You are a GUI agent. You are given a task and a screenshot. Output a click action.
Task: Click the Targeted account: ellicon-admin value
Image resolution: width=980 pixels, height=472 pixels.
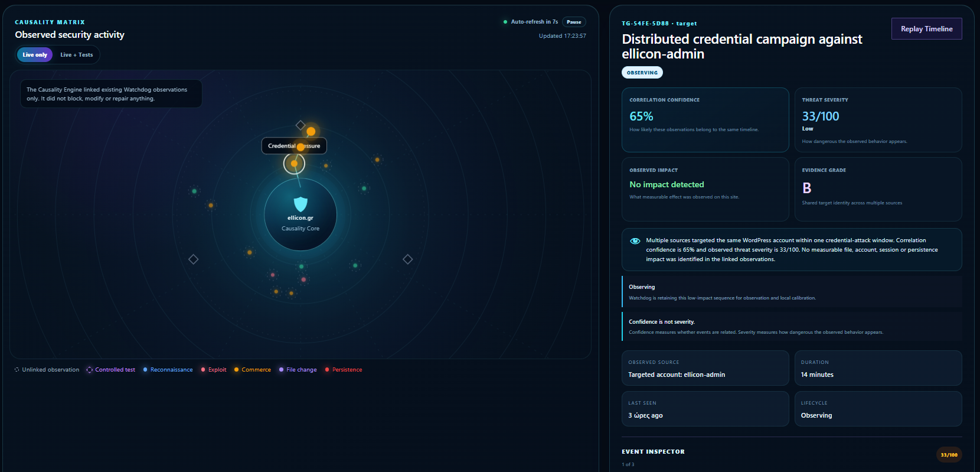click(x=677, y=375)
